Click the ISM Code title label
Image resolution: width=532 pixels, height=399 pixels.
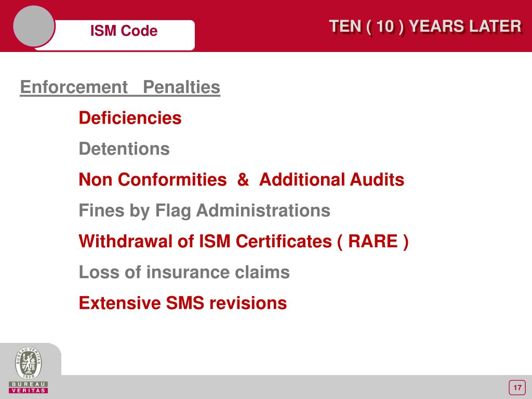coord(124,31)
